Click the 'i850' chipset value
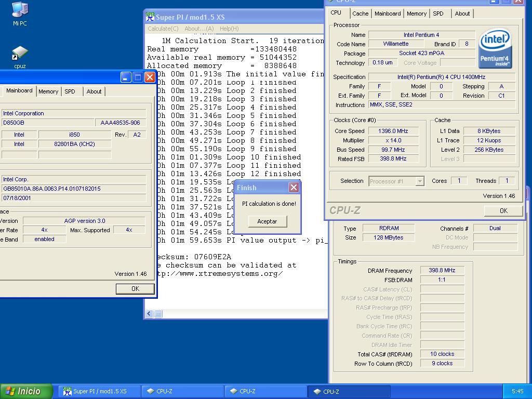532x399 pixels. (x=75, y=135)
